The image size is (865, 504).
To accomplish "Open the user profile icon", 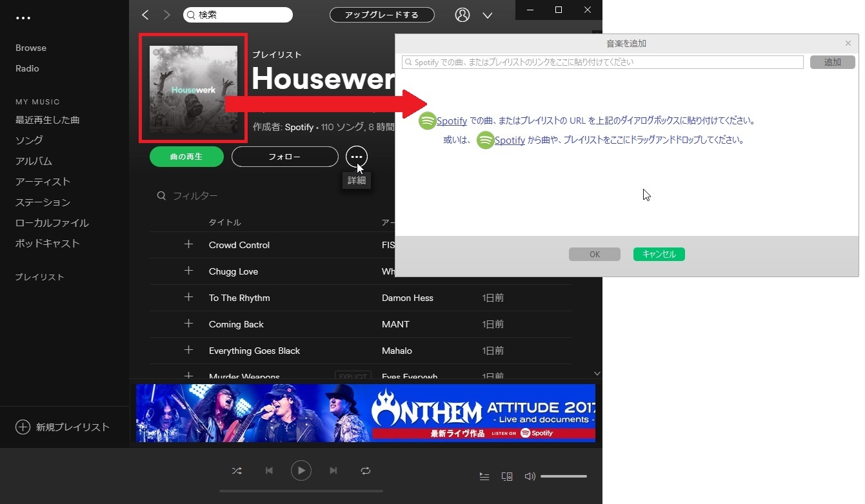I will [462, 15].
